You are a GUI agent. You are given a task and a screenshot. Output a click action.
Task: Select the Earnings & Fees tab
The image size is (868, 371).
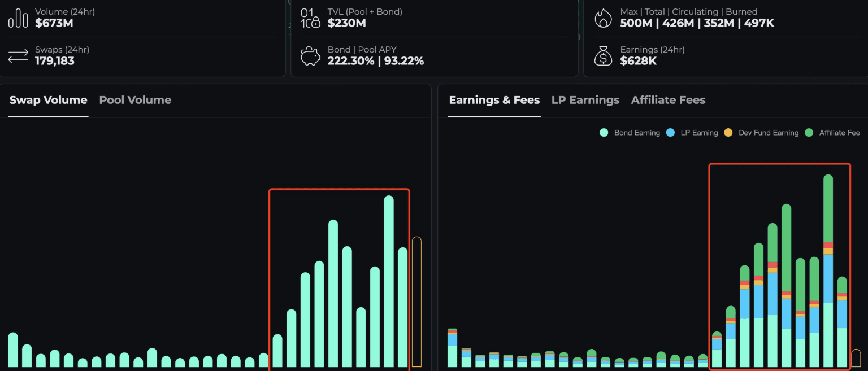coord(494,100)
